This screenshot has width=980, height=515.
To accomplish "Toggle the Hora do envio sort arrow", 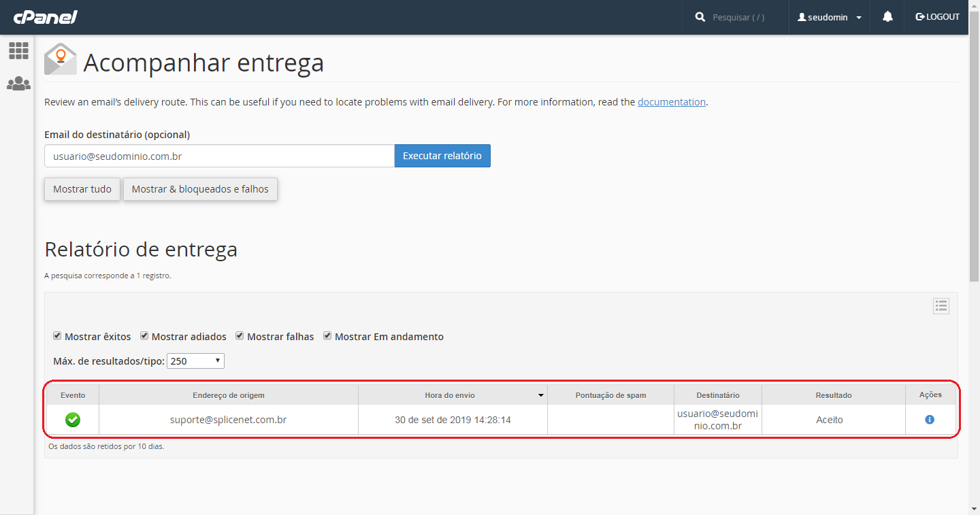I will [541, 395].
